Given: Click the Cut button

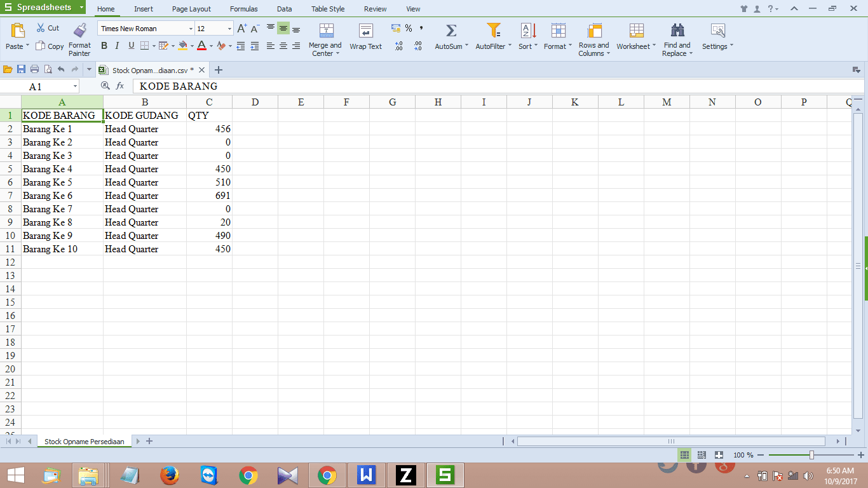Looking at the screenshot, I should pyautogui.click(x=48, y=28).
